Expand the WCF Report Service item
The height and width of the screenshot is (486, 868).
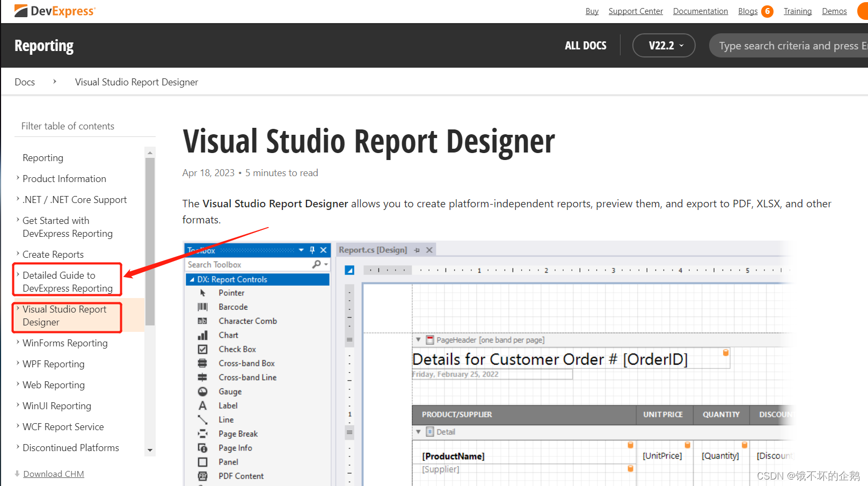tap(18, 426)
